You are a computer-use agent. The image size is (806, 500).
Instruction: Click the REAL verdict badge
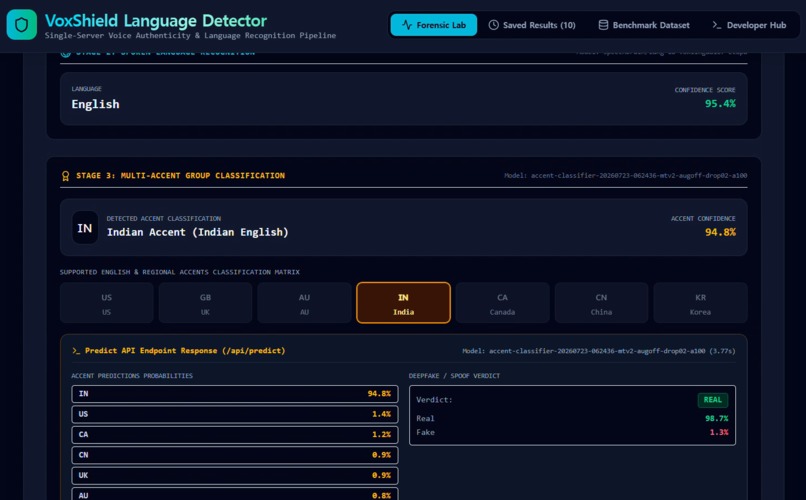712,400
